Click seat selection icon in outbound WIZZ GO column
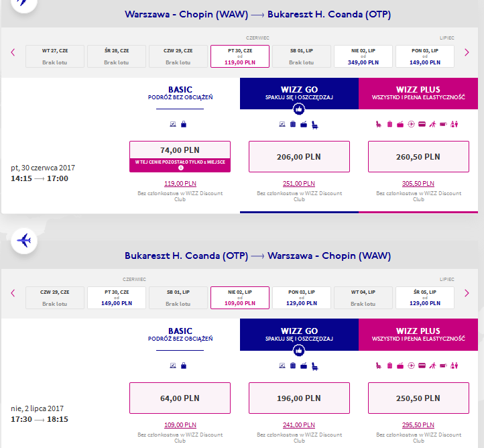The width and height of the screenshot is (484, 448). (x=315, y=125)
